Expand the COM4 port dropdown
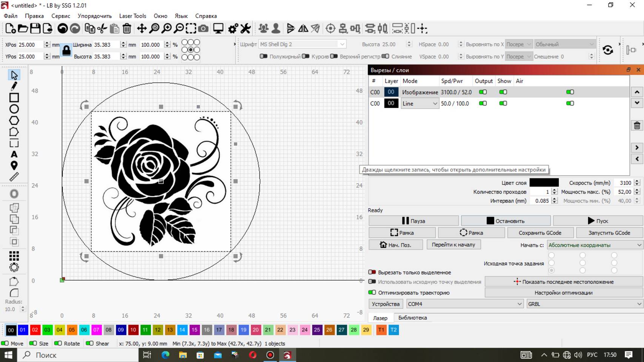 [x=464, y=304]
